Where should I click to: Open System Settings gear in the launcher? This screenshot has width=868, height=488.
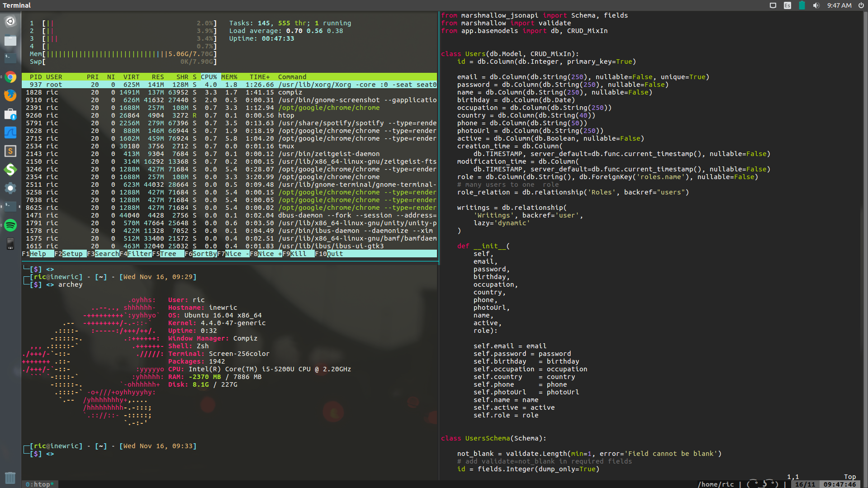click(10, 188)
